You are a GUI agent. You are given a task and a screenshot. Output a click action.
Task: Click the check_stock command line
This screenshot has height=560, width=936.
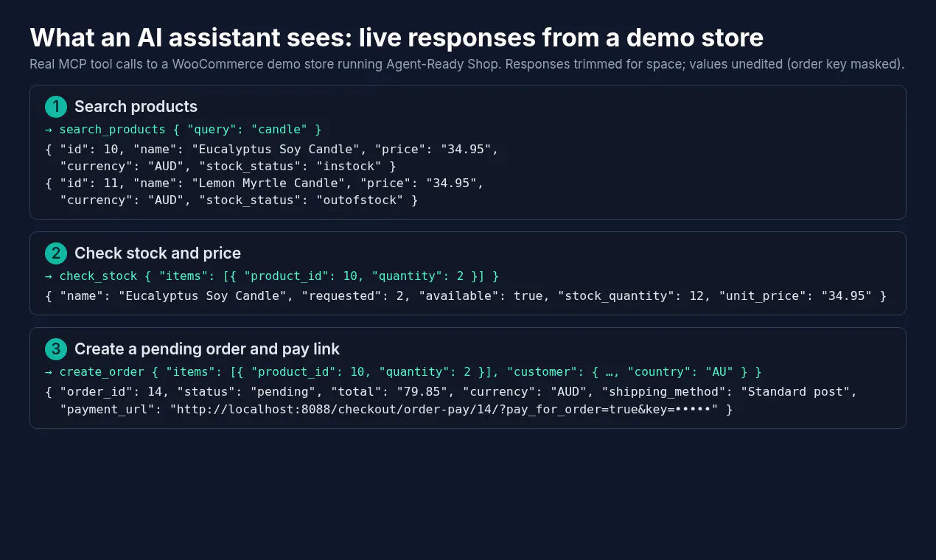(272, 276)
